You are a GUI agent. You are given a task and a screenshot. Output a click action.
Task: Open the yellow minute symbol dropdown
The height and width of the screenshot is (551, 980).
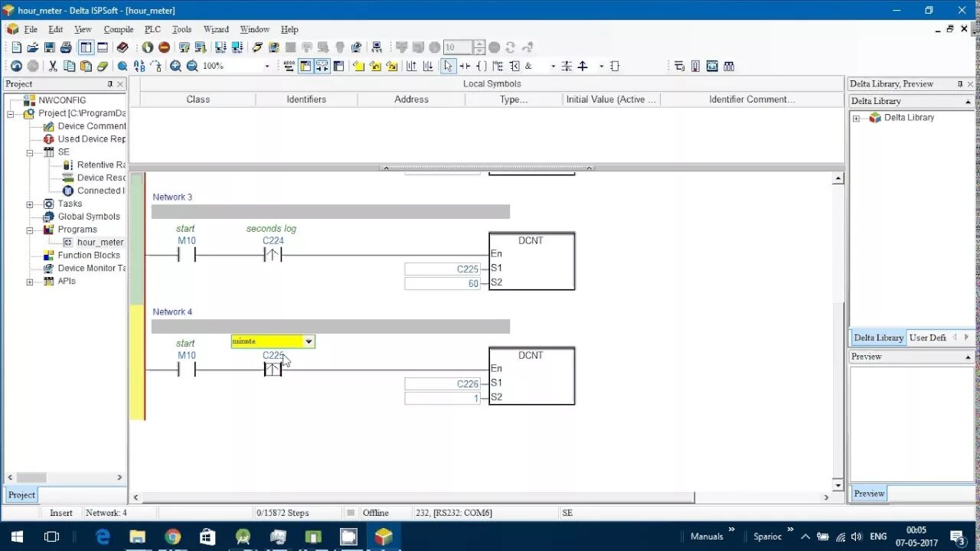[x=309, y=341]
